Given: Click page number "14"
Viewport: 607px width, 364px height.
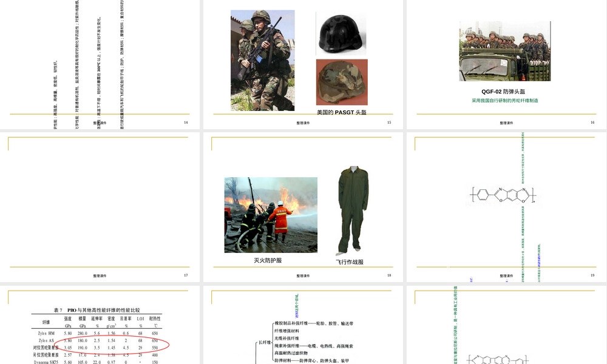Looking at the screenshot, I should click(186, 122).
